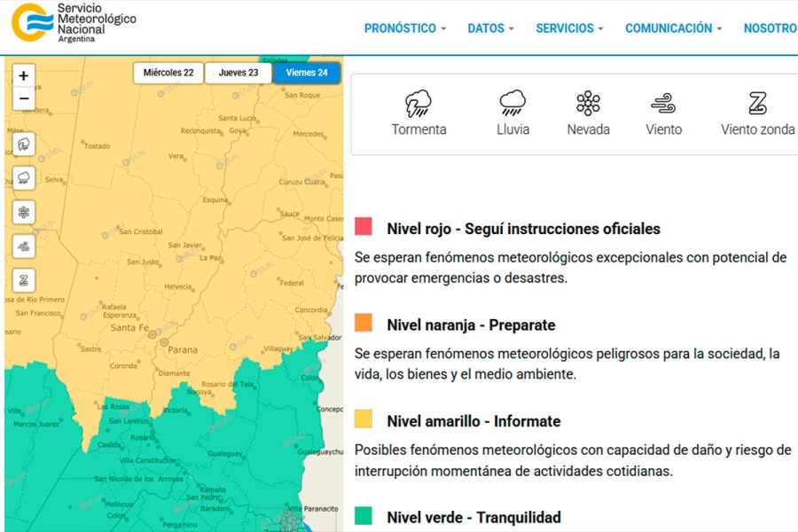
Task: Switch to the Miércoles 22 tab
Action: pos(168,73)
